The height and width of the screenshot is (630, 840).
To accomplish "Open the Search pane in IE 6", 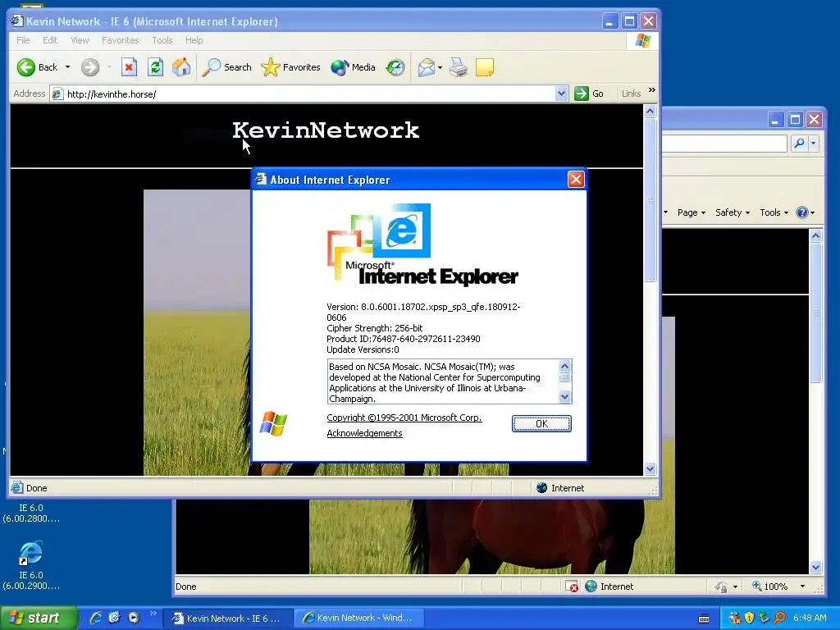I will (226, 67).
